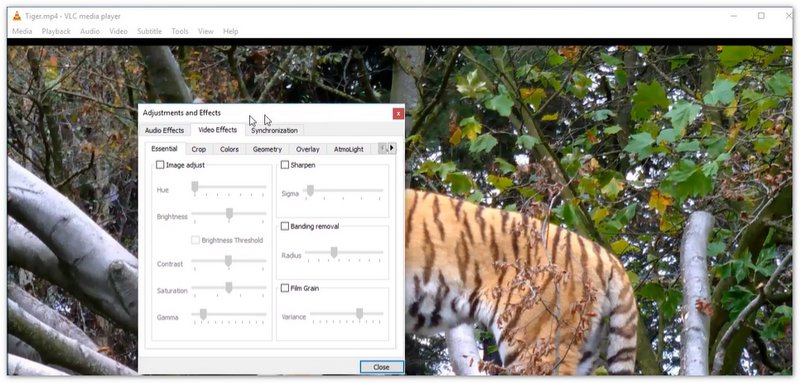Open the Audio menu
This screenshot has width=800, height=383.
tap(90, 31)
